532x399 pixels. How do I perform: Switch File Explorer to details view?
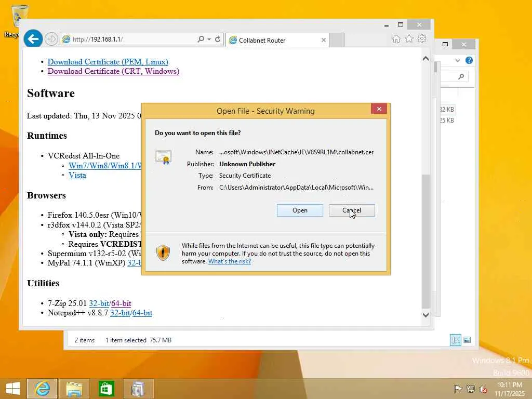coord(455,340)
